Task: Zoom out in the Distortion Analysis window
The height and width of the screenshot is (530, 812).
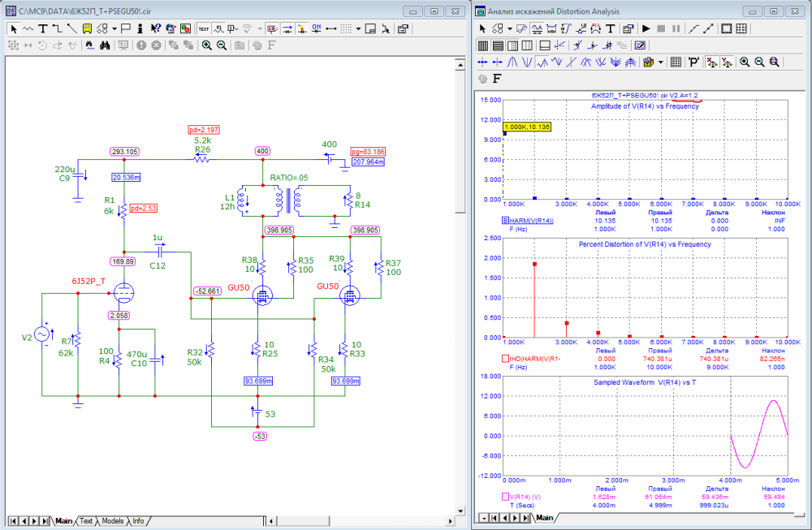Action: click(759, 62)
